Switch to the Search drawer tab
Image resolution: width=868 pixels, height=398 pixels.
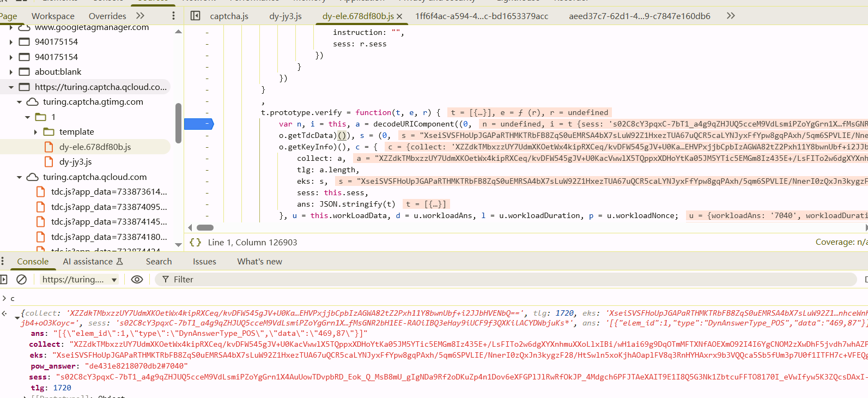(159, 262)
